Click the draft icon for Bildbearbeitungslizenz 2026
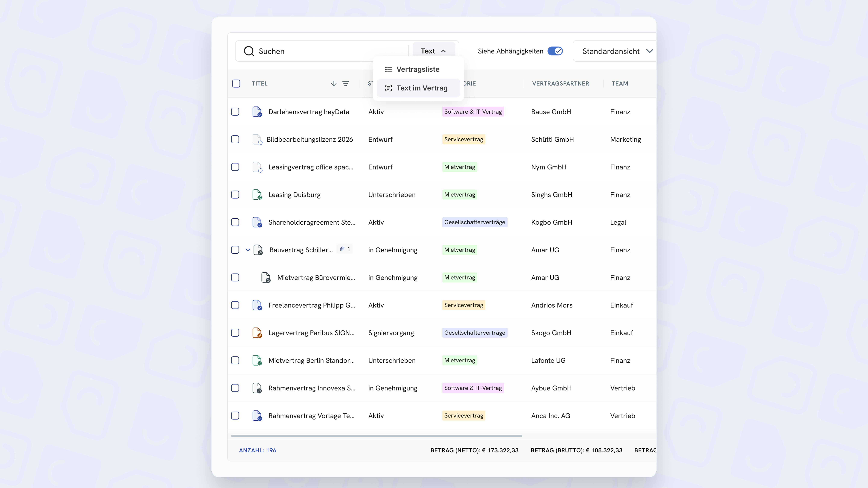The image size is (868, 488). point(257,139)
